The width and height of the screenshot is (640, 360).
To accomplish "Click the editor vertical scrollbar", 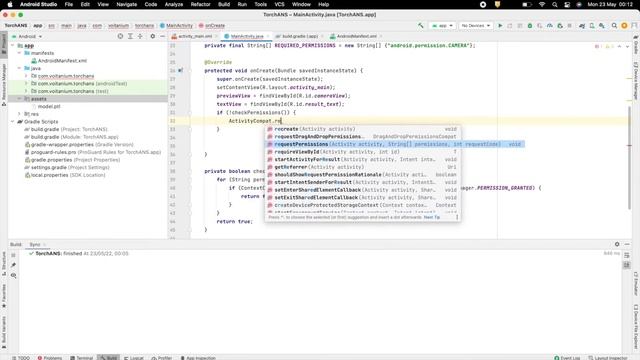I will (x=629, y=157).
